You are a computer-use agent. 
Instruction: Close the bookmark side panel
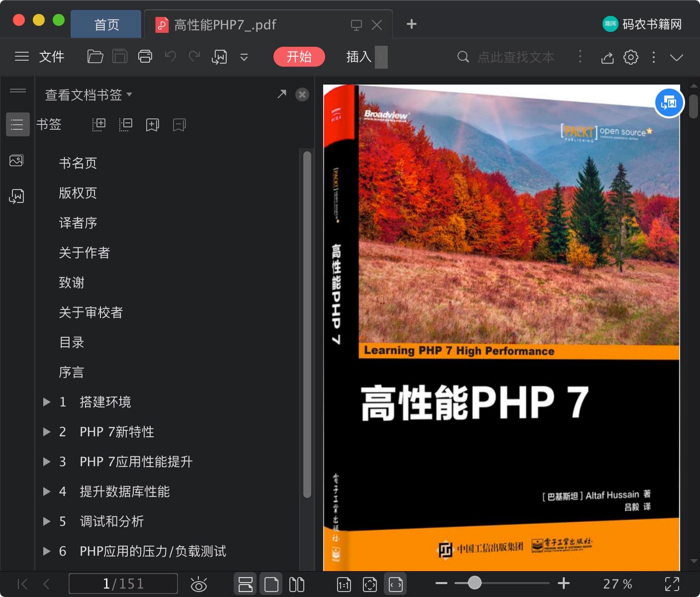click(302, 95)
